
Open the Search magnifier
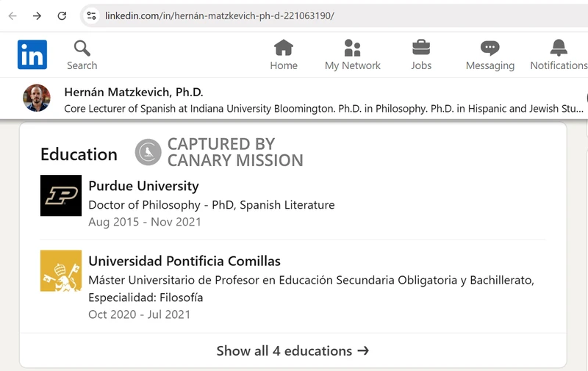click(82, 55)
